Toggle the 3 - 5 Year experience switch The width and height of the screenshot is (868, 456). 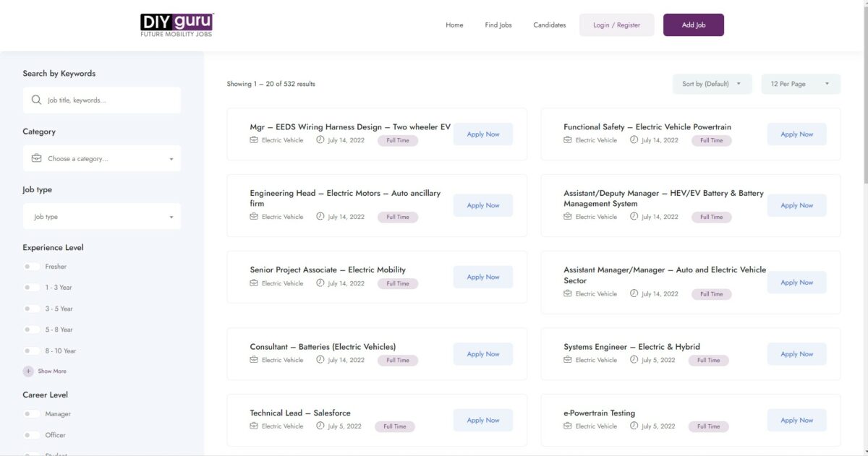(31, 309)
